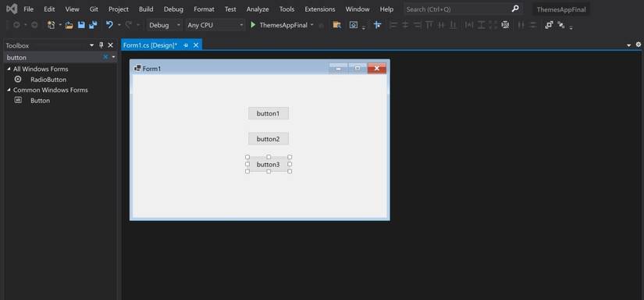
Task: Open the Toolbox window options dropdown arrow
Action: click(x=92, y=45)
